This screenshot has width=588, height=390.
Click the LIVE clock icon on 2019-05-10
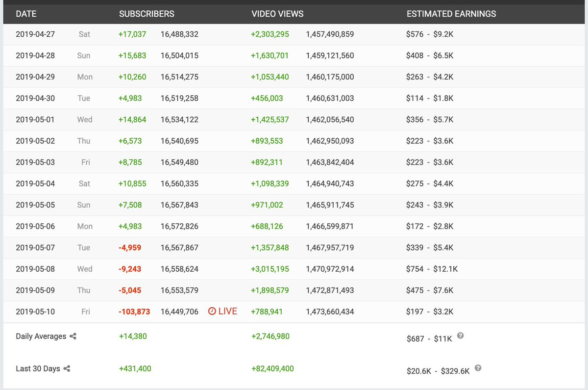[x=212, y=311]
